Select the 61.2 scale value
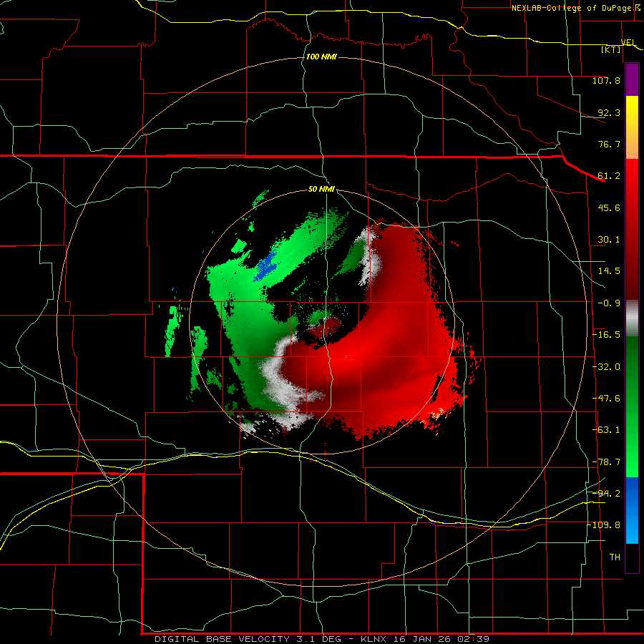 (609, 176)
